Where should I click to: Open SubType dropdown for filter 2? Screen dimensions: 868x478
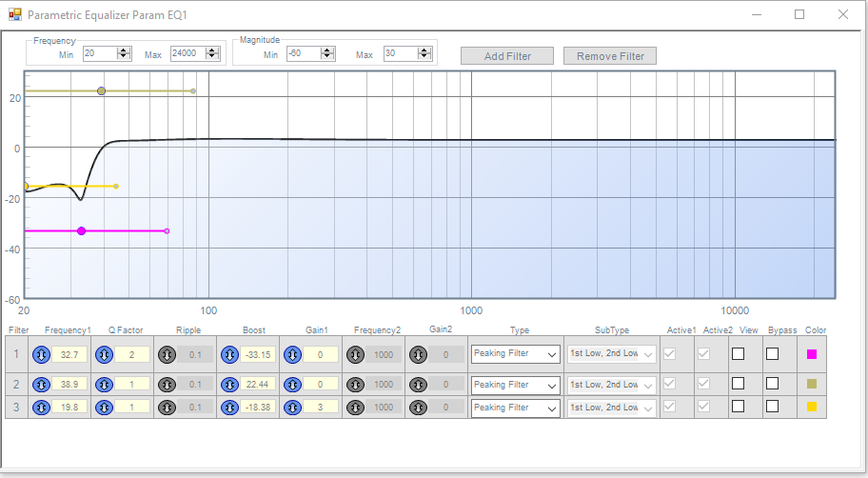(x=612, y=385)
